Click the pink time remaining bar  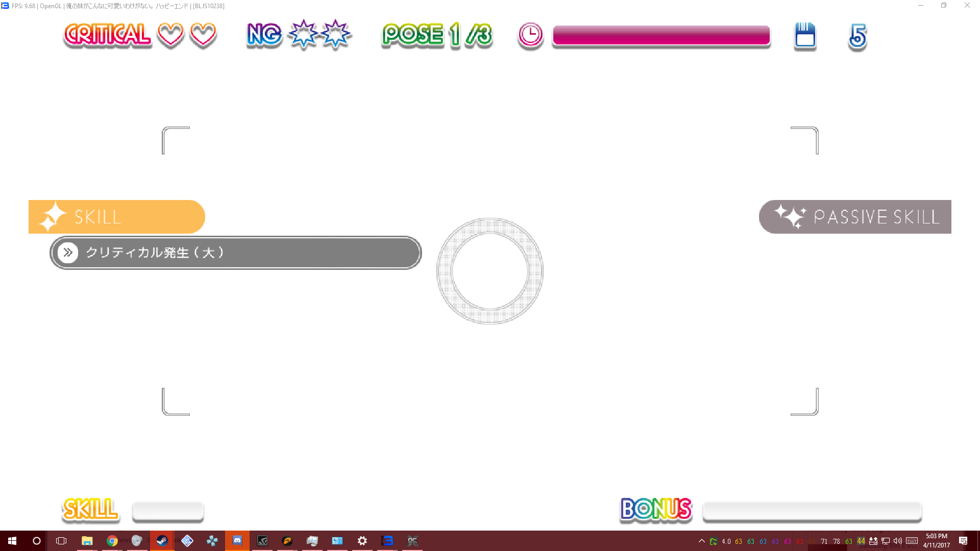tap(661, 36)
